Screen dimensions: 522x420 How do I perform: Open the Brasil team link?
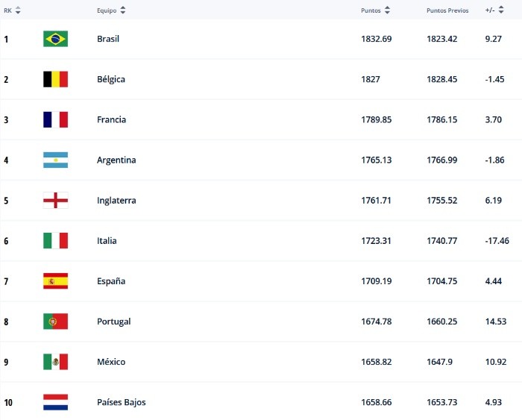pyautogui.click(x=108, y=39)
